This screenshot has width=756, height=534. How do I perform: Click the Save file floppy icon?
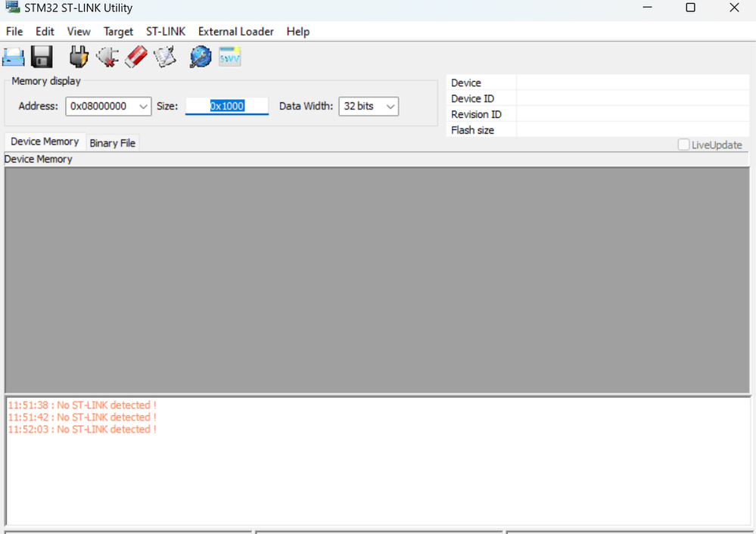click(x=42, y=57)
